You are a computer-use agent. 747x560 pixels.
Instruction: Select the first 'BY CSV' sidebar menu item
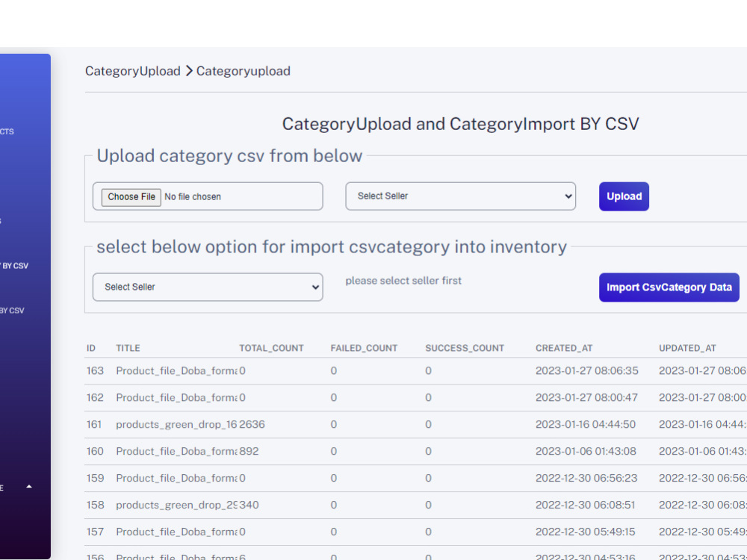pyautogui.click(x=16, y=265)
